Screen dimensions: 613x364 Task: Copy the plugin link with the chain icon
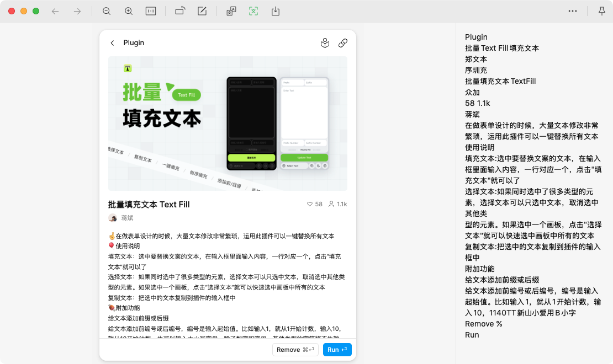click(343, 43)
